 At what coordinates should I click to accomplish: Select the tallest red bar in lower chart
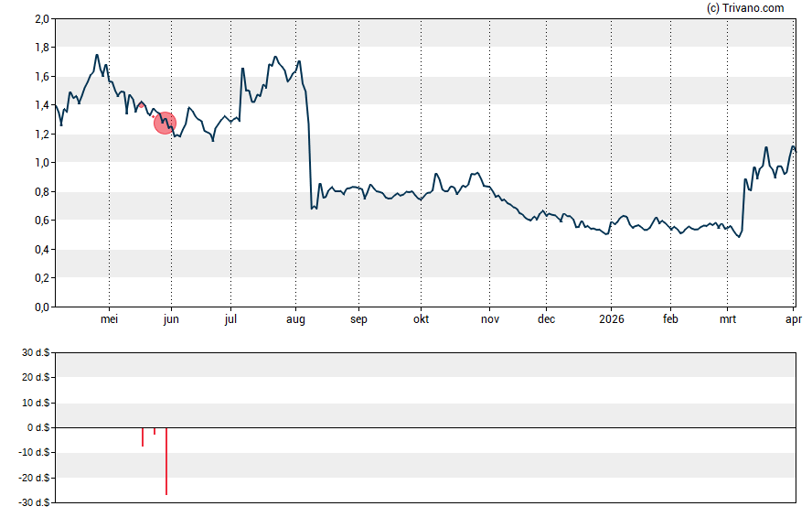pos(166,461)
